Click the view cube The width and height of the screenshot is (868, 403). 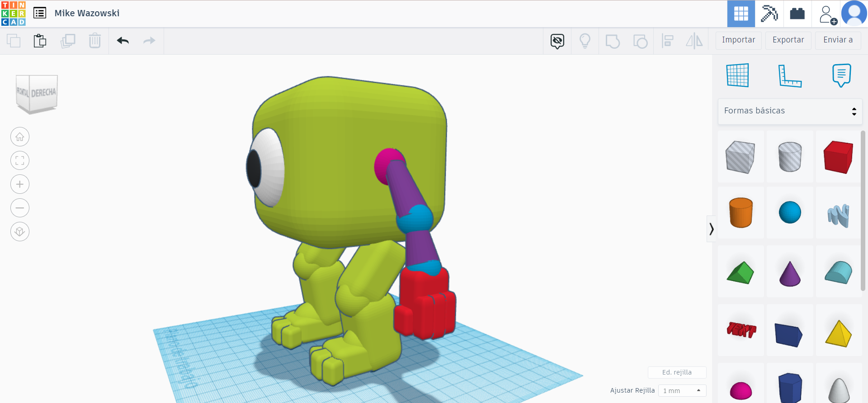tap(37, 94)
